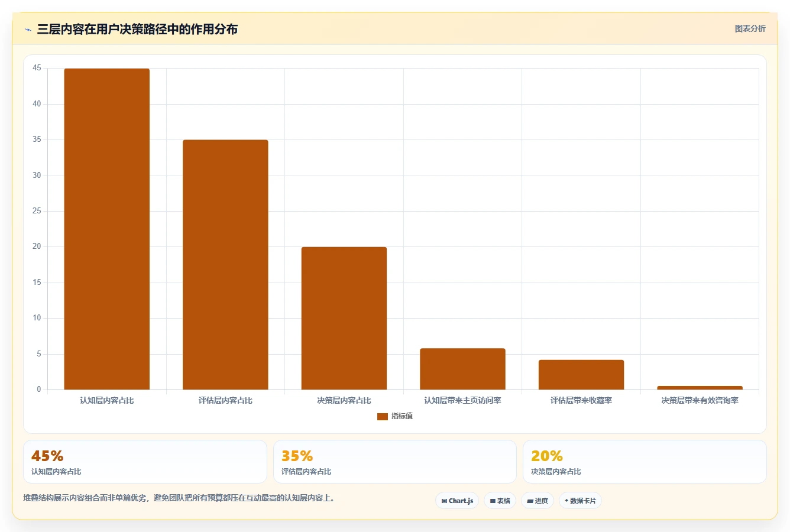790x532 pixels.
Task: Toggle the 指标值 legend color box
Action: (x=383, y=417)
